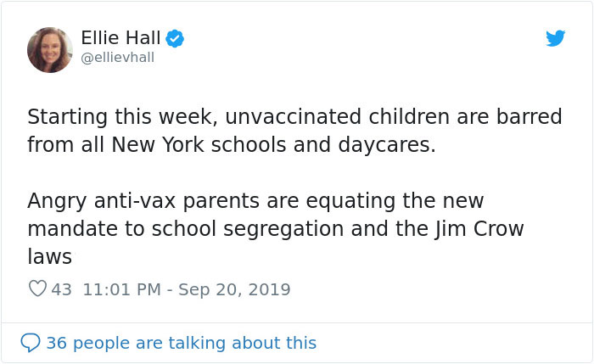Click the word "laws" ending the tweet
The image size is (594, 364).
pyautogui.click(x=49, y=256)
